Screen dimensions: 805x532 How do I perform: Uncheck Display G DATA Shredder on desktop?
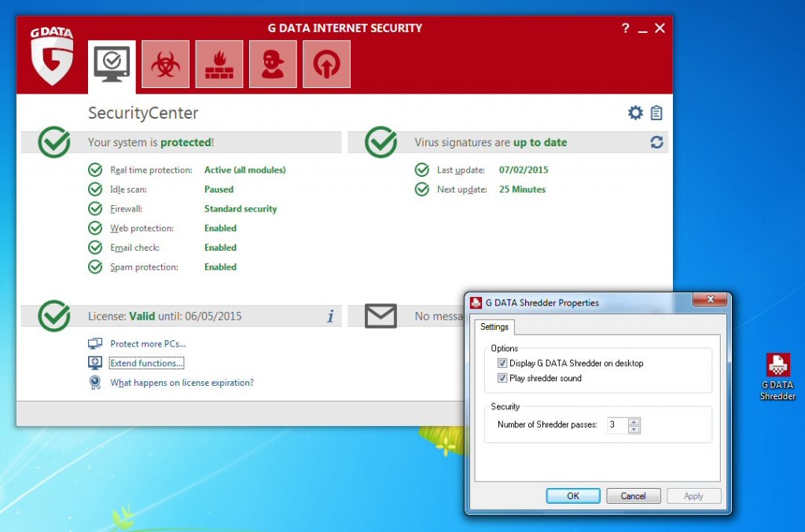pyautogui.click(x=502, y=363)
